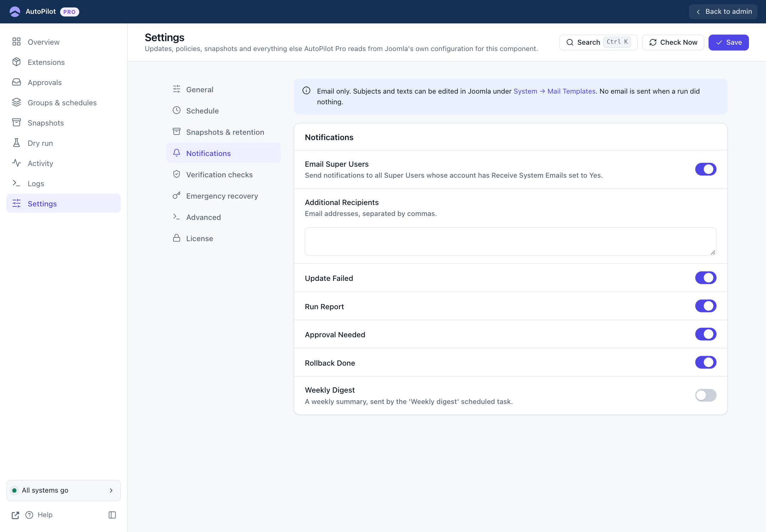Screen dimensions: 766x532
Task: Open Snapshots & retention section
Action: 223,132
